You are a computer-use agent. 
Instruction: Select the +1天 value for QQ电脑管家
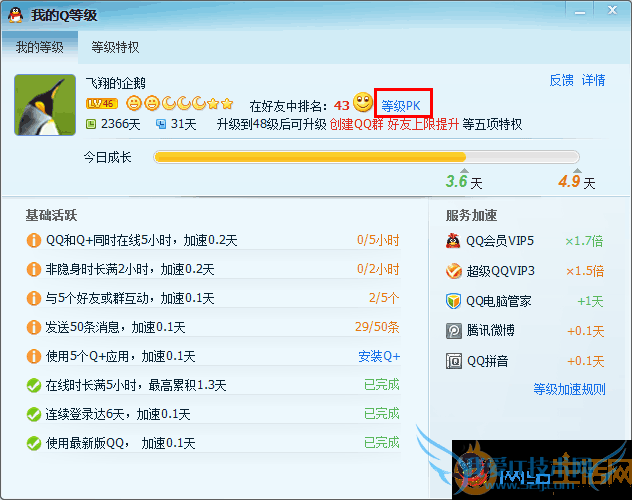pos(590,301)
